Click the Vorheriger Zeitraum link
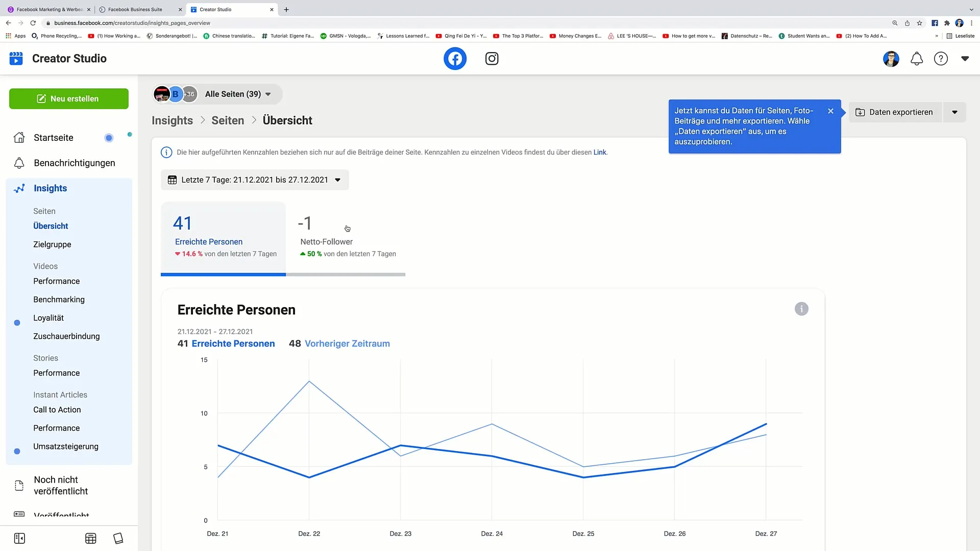Screen dimensions: 980x551 pos(347,343)
